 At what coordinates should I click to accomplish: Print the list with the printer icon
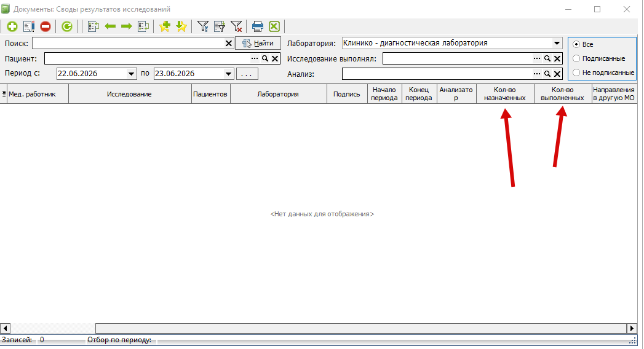(258, 26)
